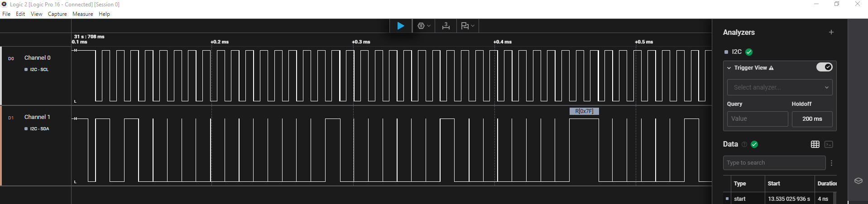Click the Duration column header

(827, 184)
